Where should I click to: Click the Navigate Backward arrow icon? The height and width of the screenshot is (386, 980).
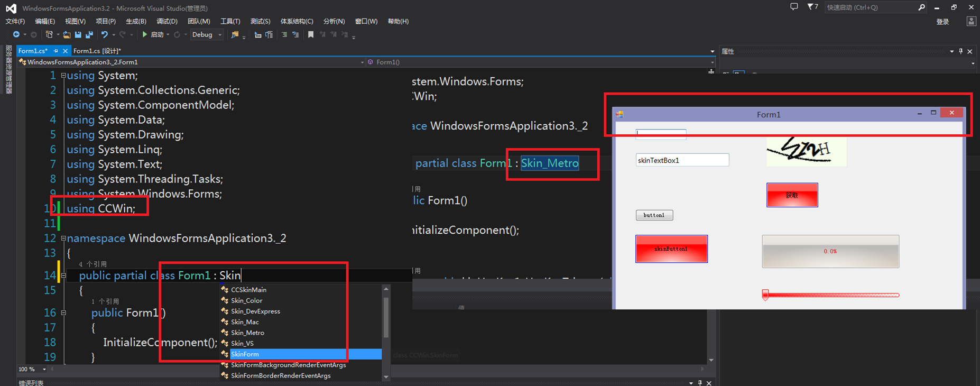(16, 35)
